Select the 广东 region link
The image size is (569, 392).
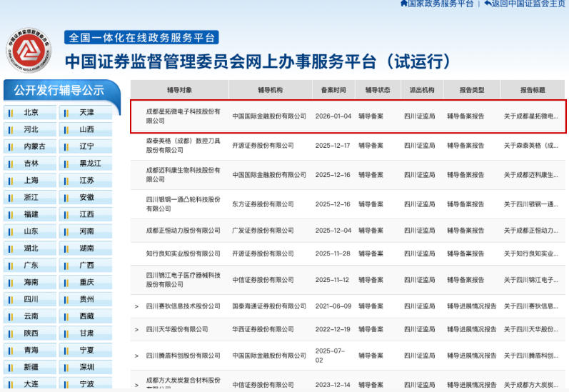coord(31,265)
